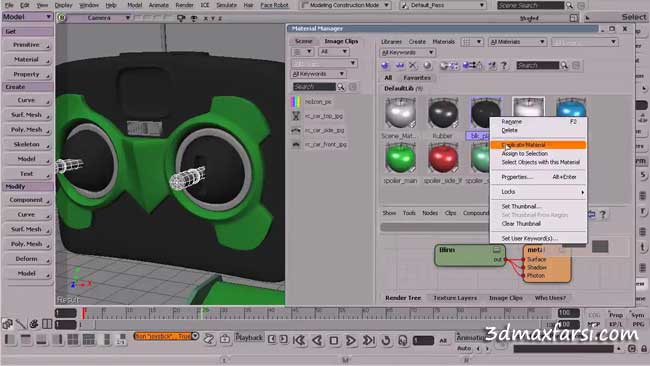
Task: Click the help question mark beside materials Search
Action: (504, 65)
